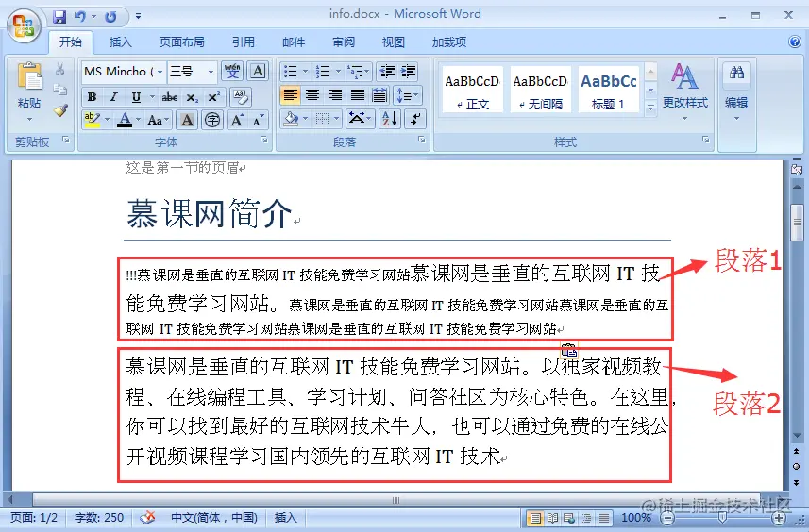This screenshot has height=532, width=809.
Task: Clear formatting with eraser icon
Action: click(241, 96)
